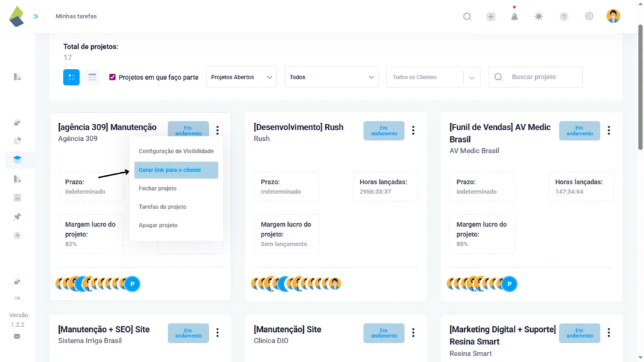The width and height of the screenshot is (644, 362).
Task: Click the 'Em andamento' badge on Rush project
Action: 384,131
